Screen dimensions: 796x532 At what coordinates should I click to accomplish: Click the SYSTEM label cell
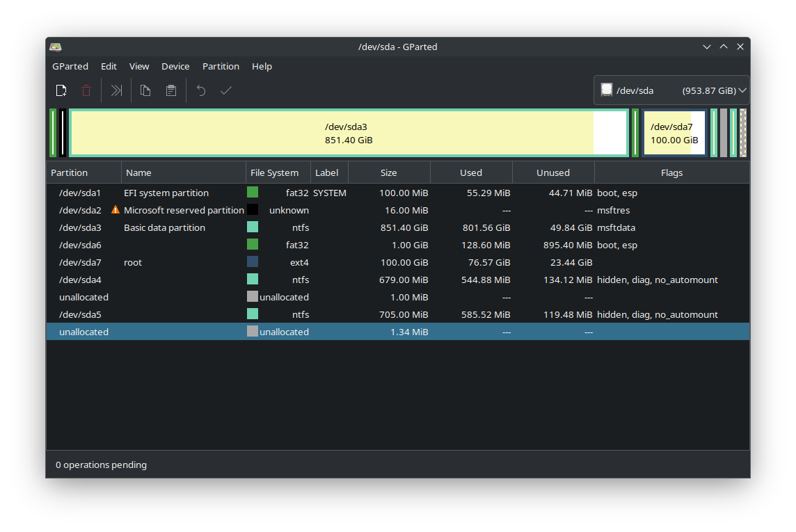click(330, 193)
